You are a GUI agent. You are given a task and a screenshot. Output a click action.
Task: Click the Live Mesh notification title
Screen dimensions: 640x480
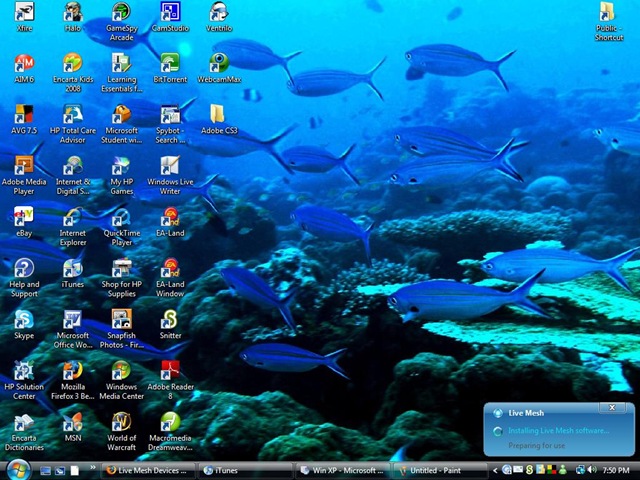pos(526,413)
